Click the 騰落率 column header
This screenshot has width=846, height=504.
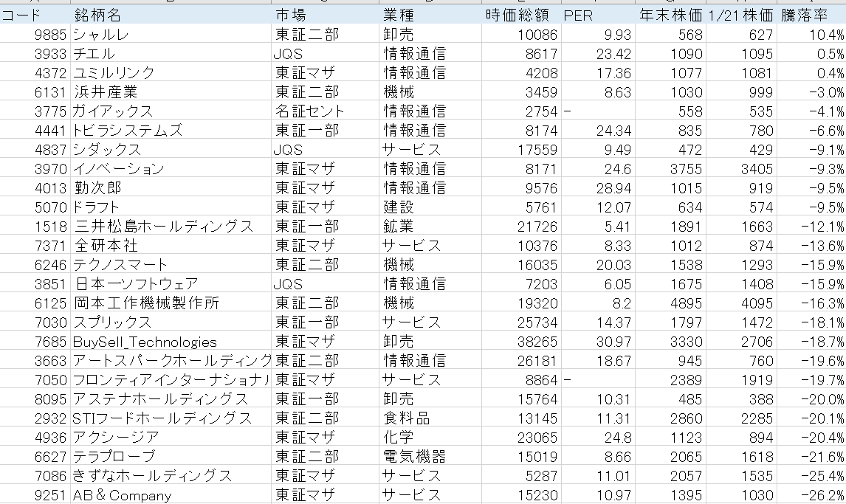[811, 12]
